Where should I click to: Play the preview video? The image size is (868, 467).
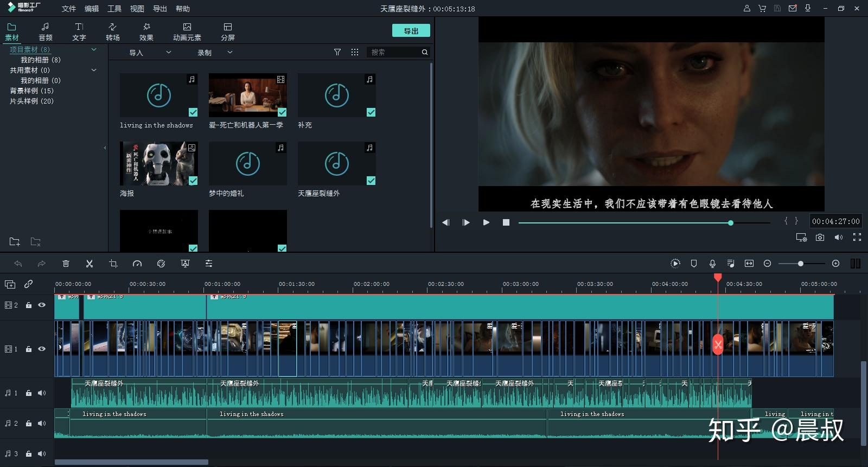click(486, 222)
